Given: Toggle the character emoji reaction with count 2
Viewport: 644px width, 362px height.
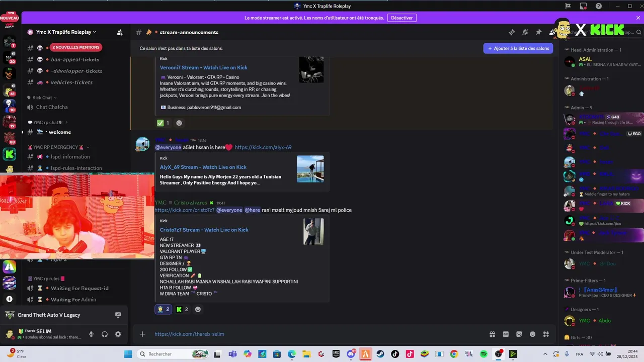Looking at the screenshot, I should (x=163, y=309).
